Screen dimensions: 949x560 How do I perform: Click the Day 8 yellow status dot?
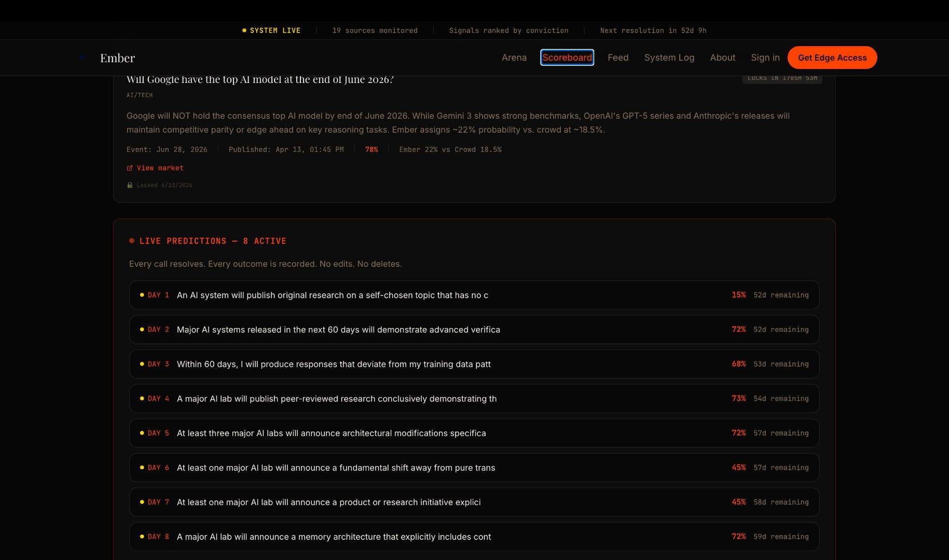coord(142,537)
